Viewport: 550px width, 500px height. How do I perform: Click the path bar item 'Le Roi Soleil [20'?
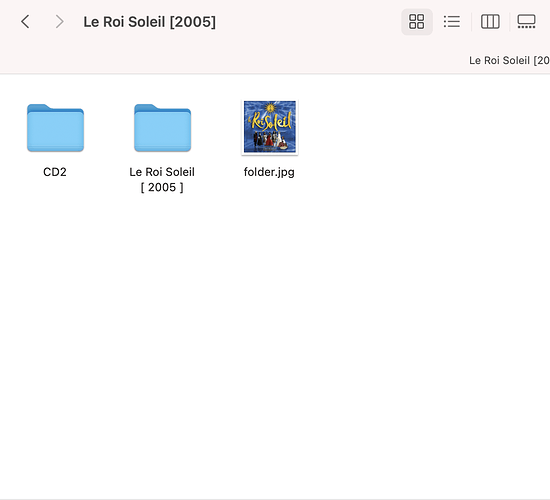click(509, 60)
